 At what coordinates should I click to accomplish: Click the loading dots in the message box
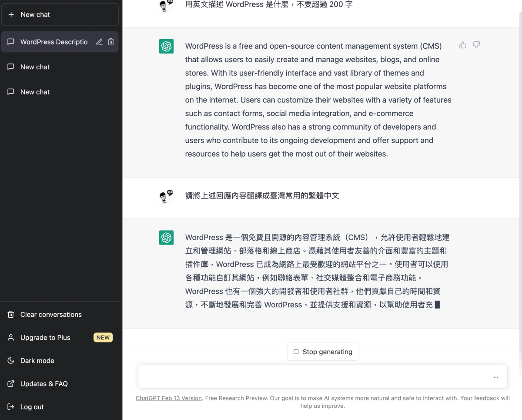click(496, 377)
